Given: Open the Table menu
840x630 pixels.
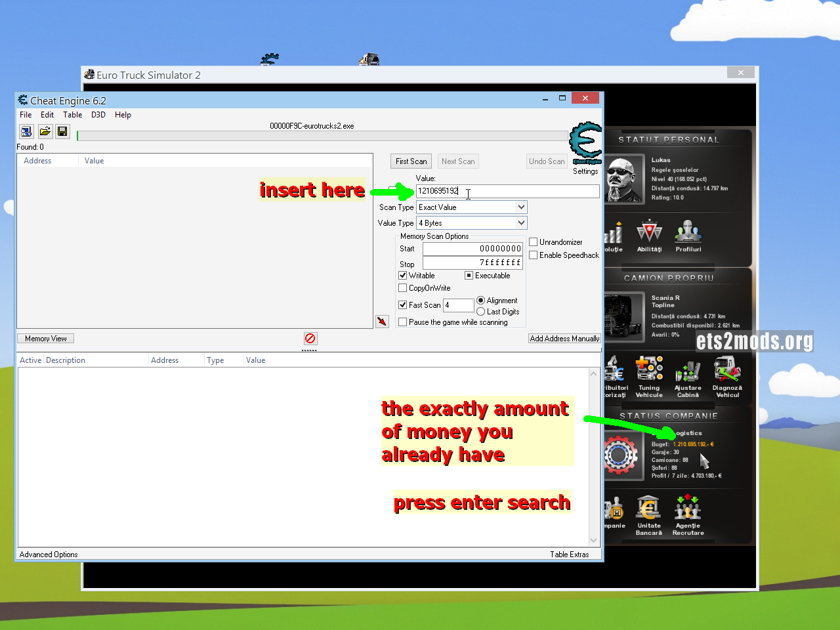Looking at the screenshot, I should coord(73,115).
